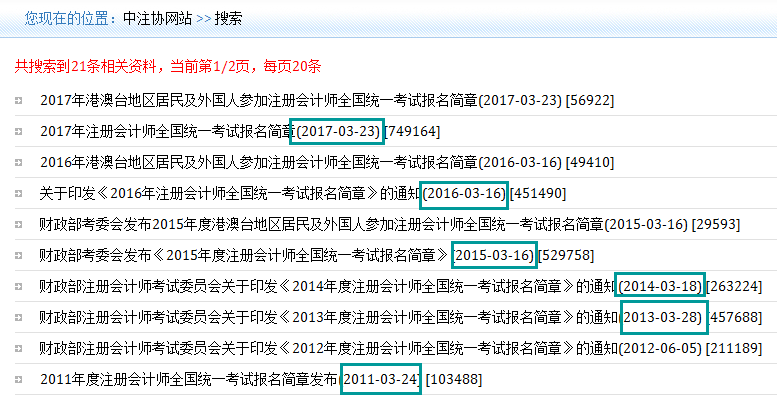This screenshot has height=401, width=777.
Task: Click bullet icon beside 《2012年度 notice row
Action: tap(19, 348)
